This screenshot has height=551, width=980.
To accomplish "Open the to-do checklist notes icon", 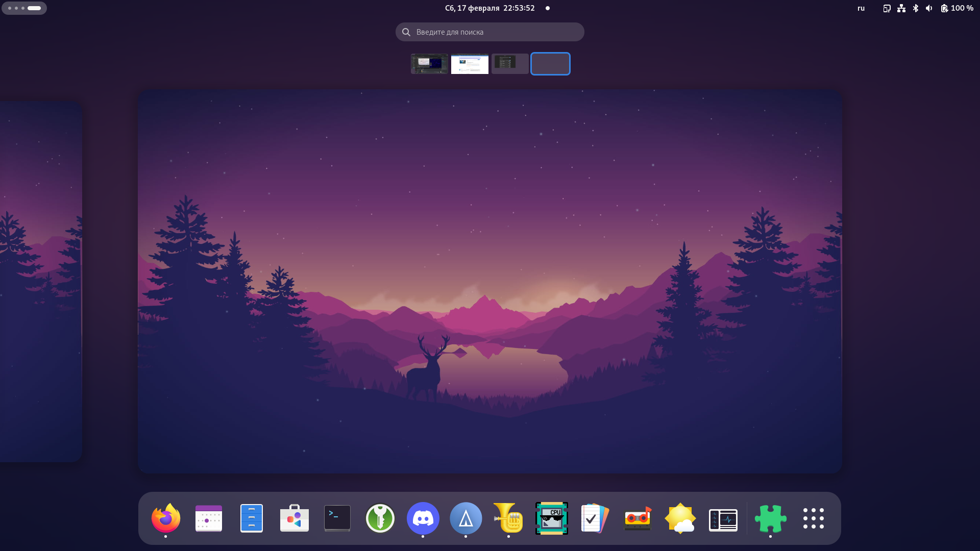I will point(595,518).
